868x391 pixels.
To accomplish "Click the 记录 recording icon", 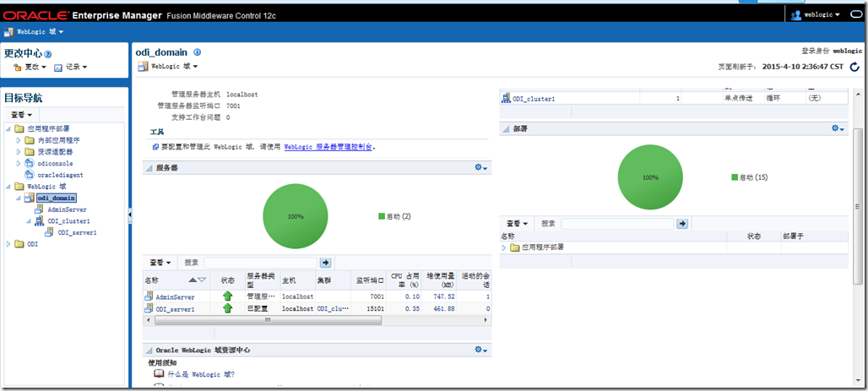I will [x=58, y=67].
